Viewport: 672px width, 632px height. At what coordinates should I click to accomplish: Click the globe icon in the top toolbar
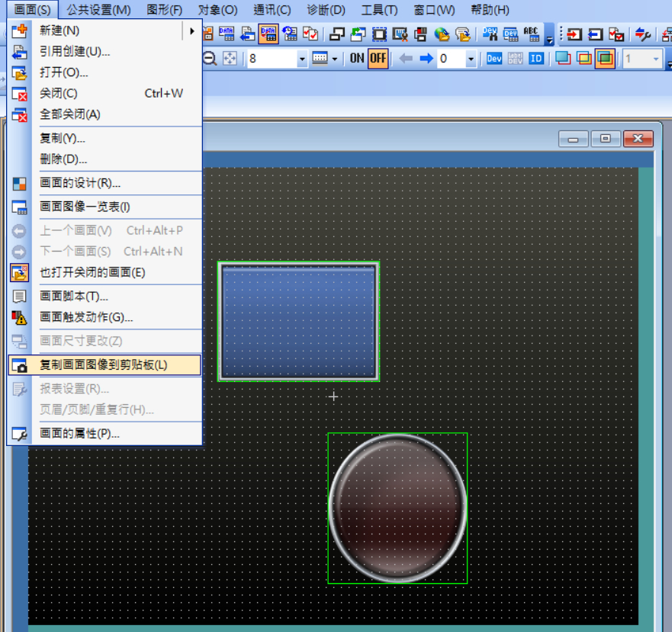pyautogui.click(x=442, y=34)
